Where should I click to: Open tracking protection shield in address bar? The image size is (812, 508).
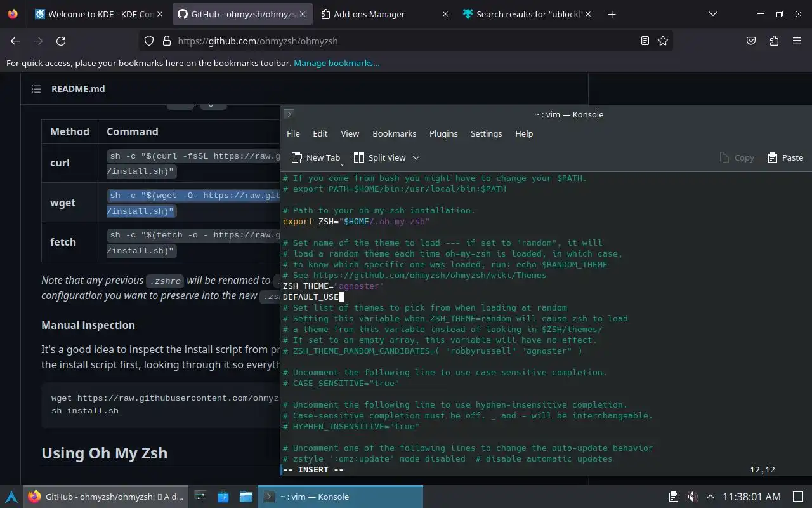pos(149,41)
